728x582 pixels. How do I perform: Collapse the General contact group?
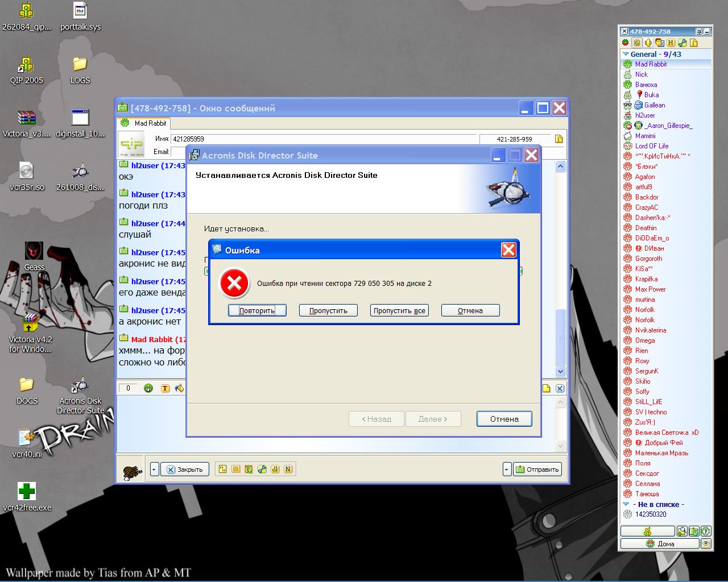(x=626, y=55)
